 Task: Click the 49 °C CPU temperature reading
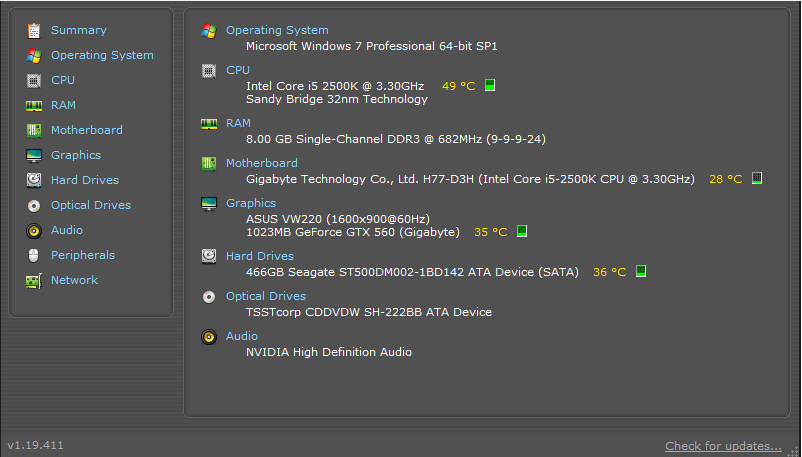[x=459, y=86]
